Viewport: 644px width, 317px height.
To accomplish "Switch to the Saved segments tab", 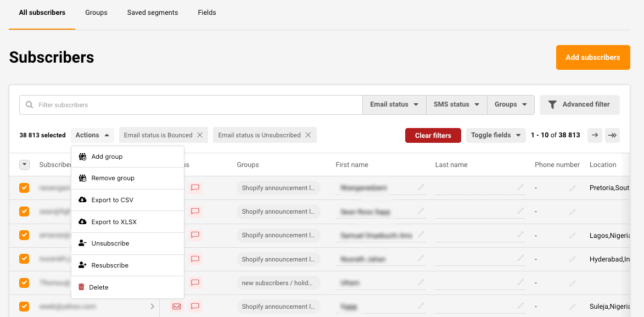I will tap(153, 13).
